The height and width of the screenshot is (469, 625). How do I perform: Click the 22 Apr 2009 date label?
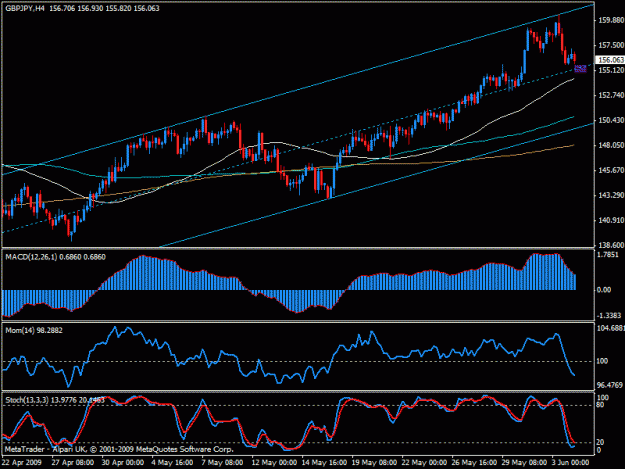[x=22, y=463]
